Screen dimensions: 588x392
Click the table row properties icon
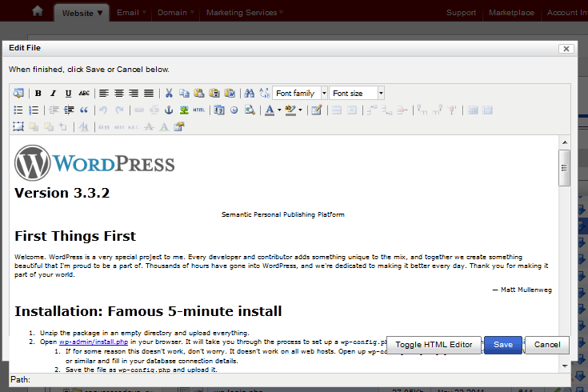[x=337, y=110]
